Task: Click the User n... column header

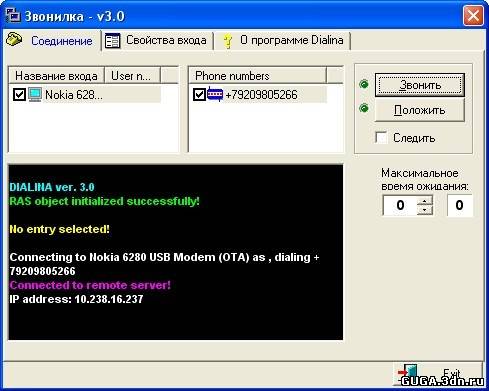Action: pos(132,76)
